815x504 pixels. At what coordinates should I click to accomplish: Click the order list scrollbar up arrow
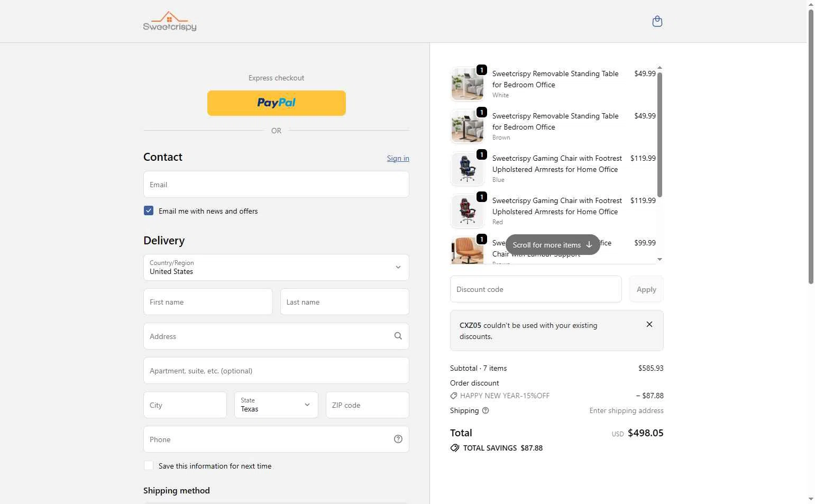coord(660,68)
